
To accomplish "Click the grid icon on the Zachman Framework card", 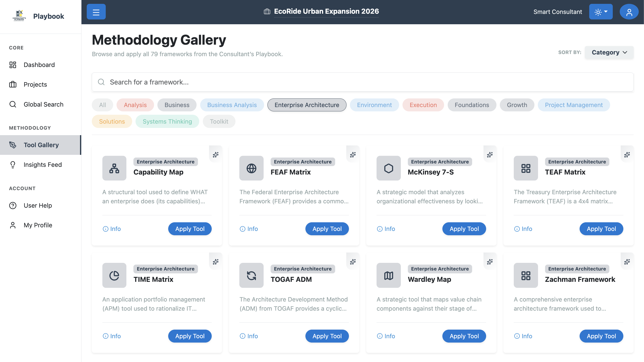I will tap(526, 275).
